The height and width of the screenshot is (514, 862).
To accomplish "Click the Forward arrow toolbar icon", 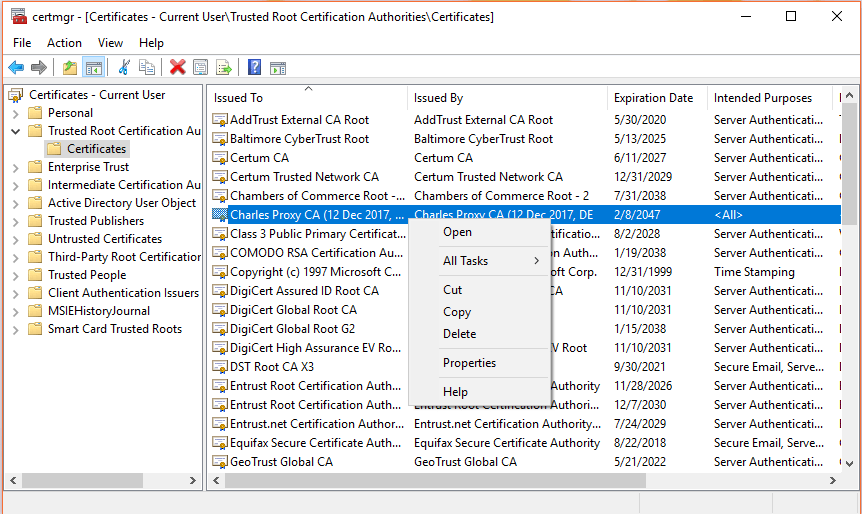I will (39, 68).
